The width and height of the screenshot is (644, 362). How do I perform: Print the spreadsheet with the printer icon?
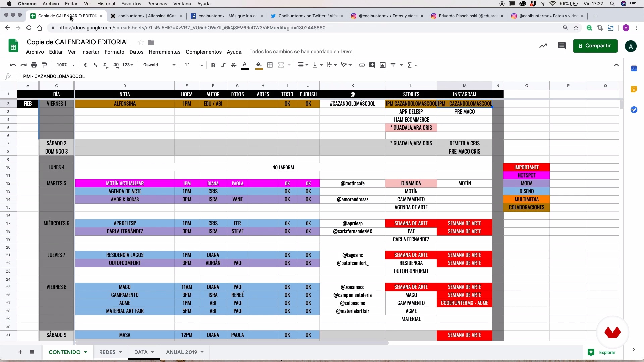tap(34, 65)
